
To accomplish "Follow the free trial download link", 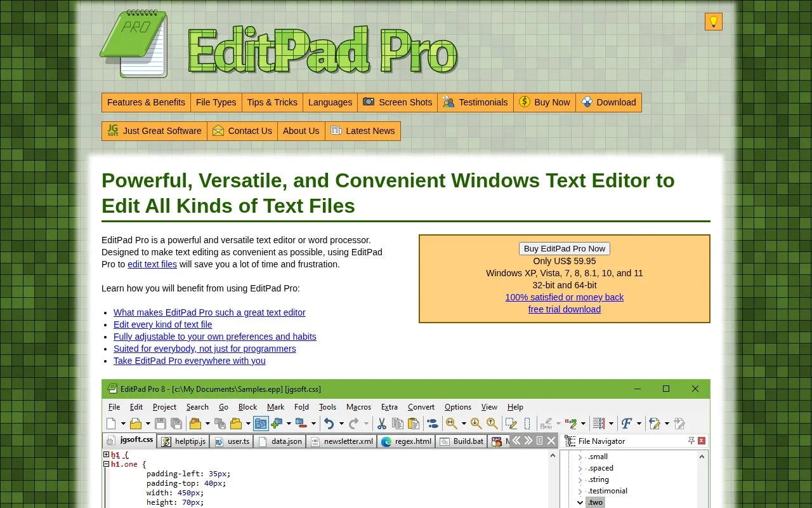I will [x=565, y=309].
